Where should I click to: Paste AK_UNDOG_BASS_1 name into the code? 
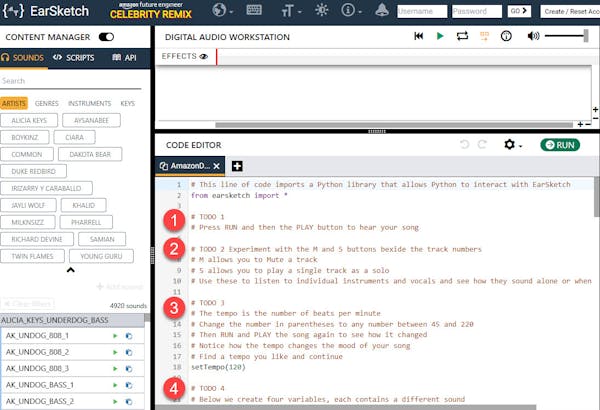click(x=129, y=385)
